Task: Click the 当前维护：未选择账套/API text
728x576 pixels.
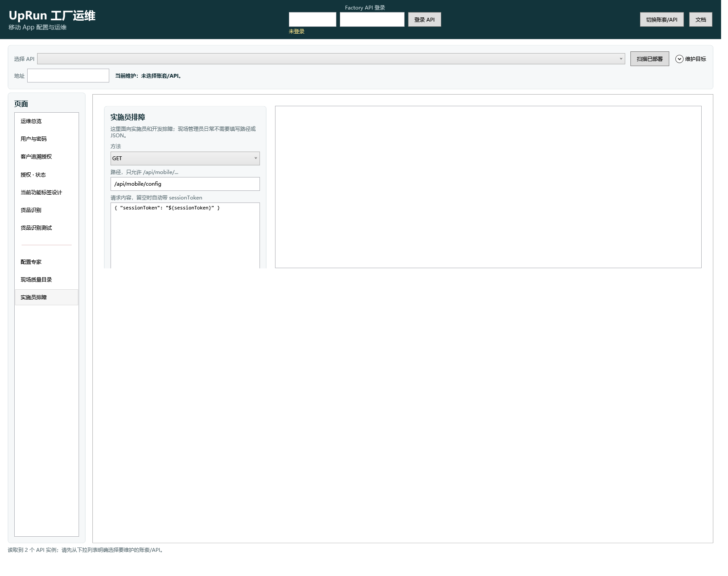Action: pyautogui.click(x=149, y=76)
